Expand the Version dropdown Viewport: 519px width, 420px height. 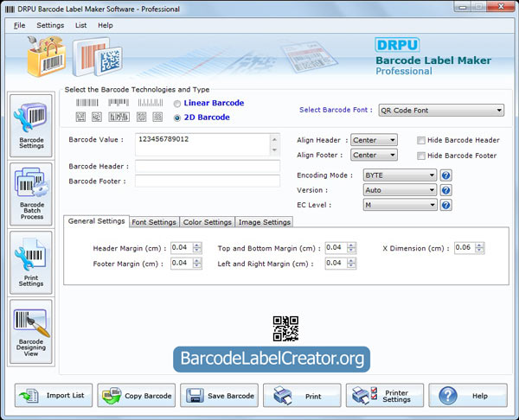[400, 190]
